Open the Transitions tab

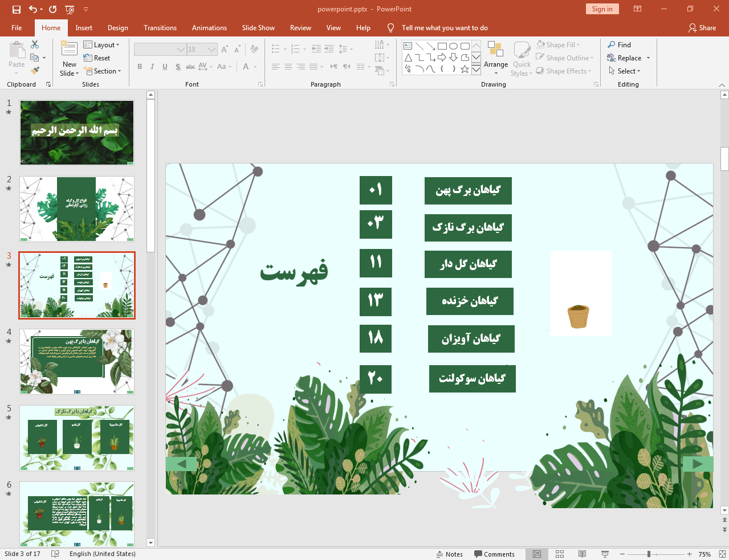click(x=160, y=28)
